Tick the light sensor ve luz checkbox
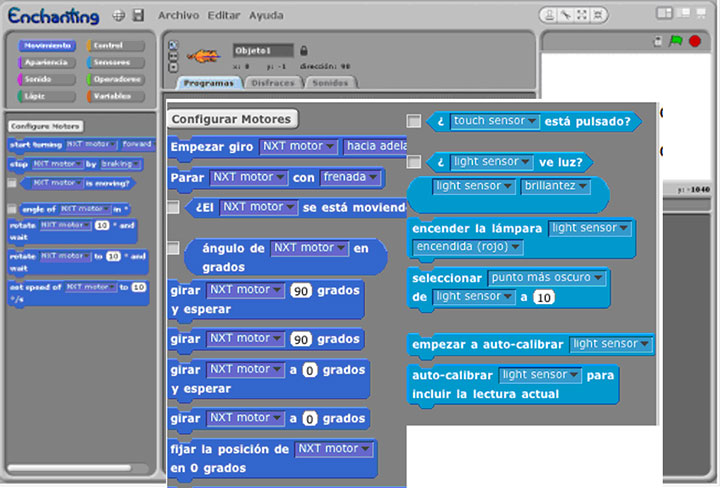The height and width of the screenshot is (488, 720). tap(414, 161)
